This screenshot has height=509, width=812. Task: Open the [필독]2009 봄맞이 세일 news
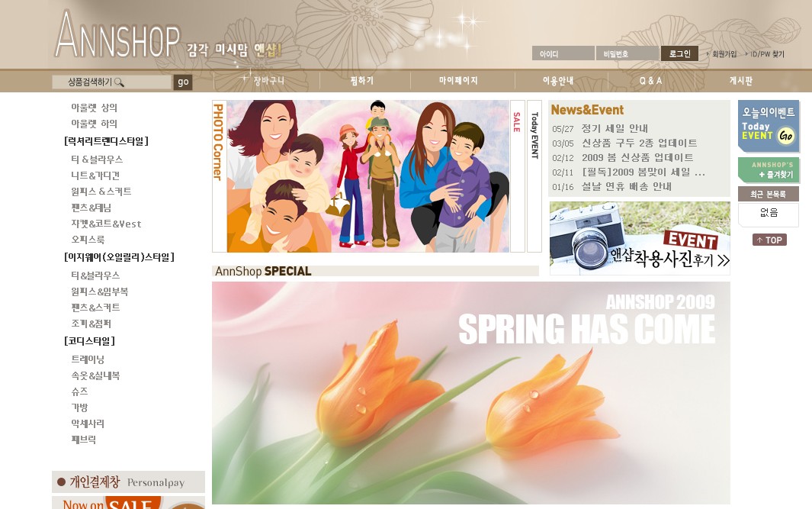644,172
